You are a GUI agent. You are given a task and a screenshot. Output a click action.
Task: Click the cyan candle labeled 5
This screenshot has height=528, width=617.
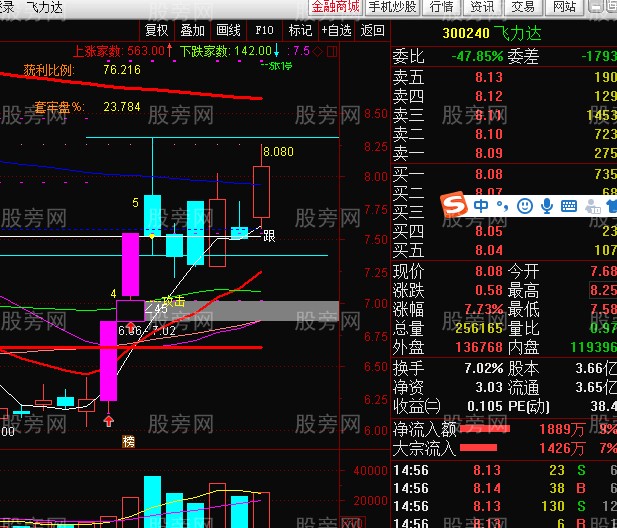pos(152,215)
